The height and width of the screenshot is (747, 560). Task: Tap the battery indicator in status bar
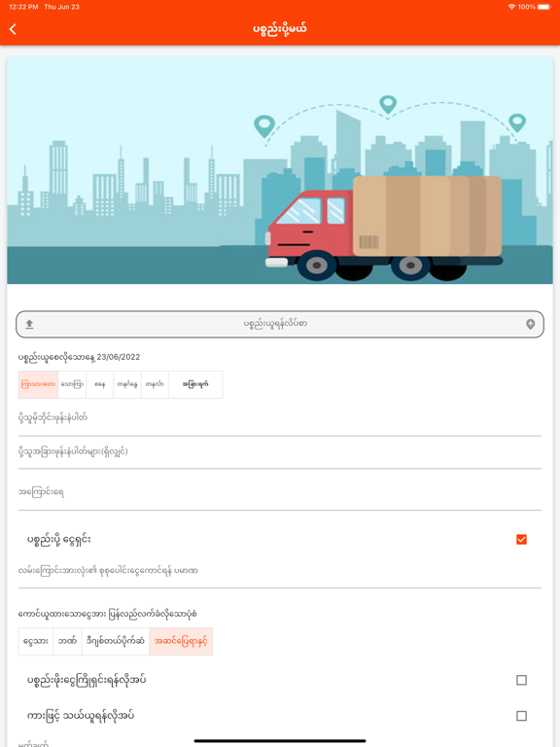tap(544, 7)
